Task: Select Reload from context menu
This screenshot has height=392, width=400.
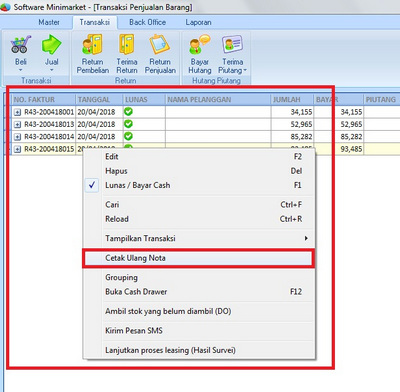Action: pos(199,219)
